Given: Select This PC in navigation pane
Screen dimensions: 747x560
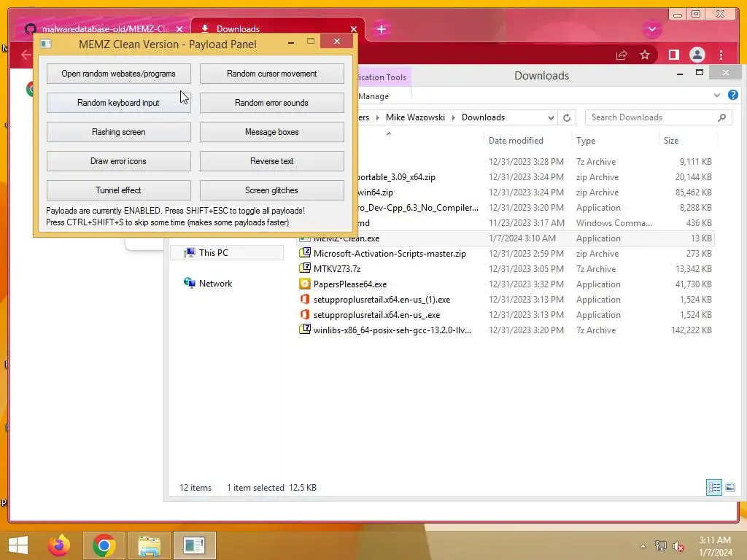Looking at the screenshot, I should pos(227,253).
